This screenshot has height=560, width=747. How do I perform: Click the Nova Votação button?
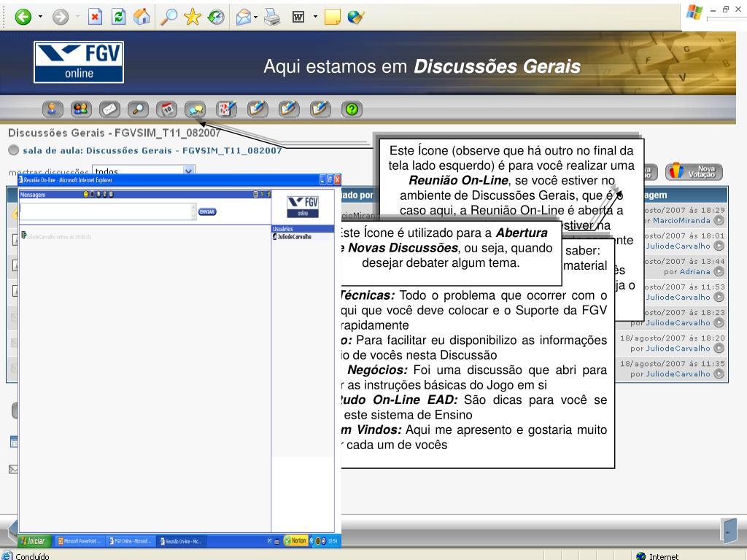tap(694, 171)
